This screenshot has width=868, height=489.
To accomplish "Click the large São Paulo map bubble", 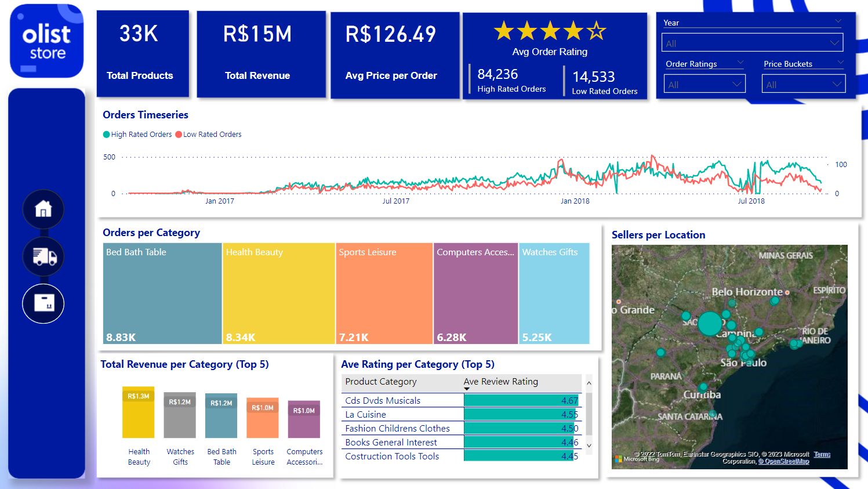I will [710, 323].
